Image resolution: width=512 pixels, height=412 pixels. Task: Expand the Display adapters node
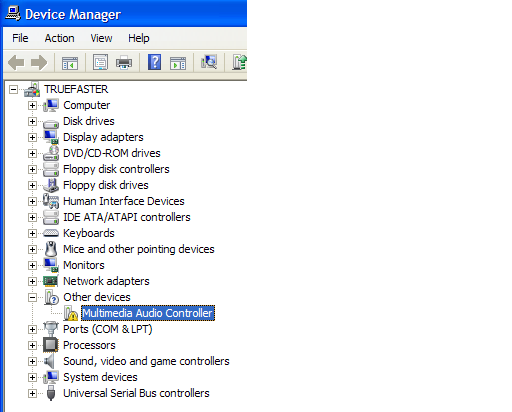coord(32,137)
